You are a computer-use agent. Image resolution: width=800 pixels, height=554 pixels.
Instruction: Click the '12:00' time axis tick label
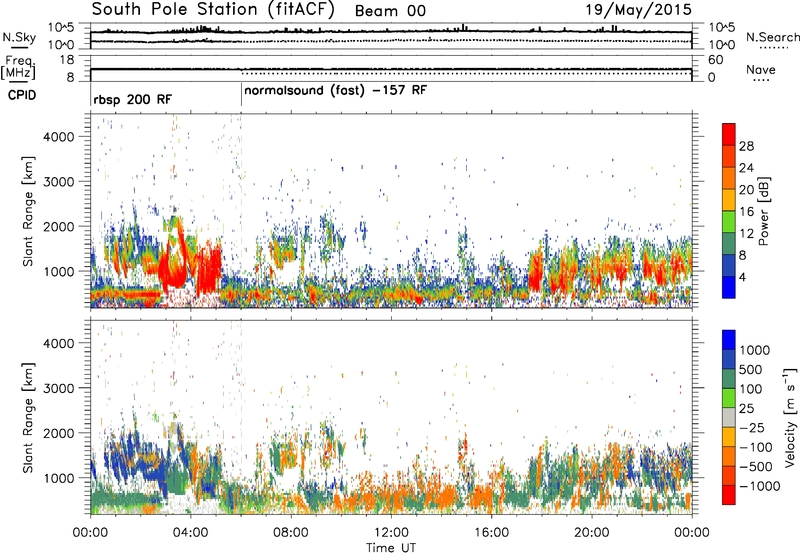[391, 533]
